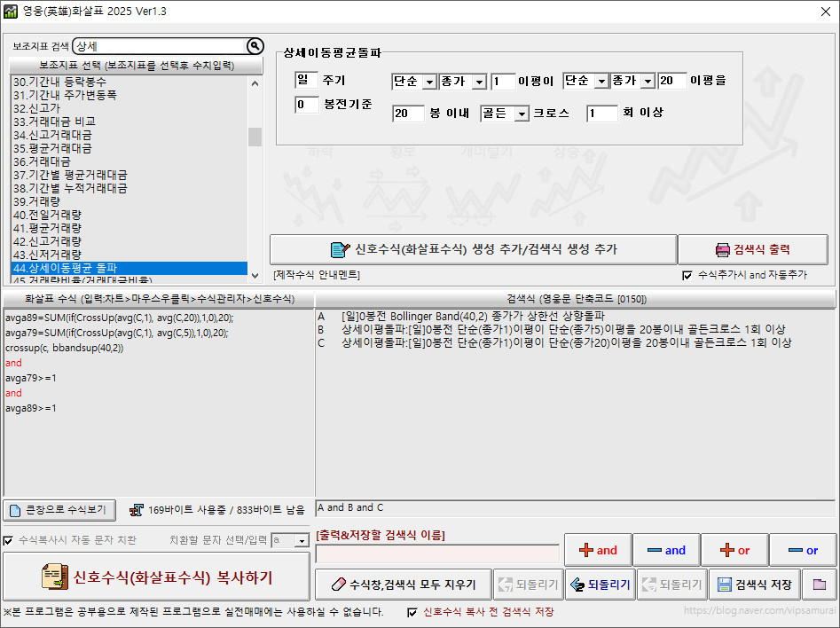Click 큰창으로 수식보기 button
Viewport: 840px width, 628px height.
[59, 510]
